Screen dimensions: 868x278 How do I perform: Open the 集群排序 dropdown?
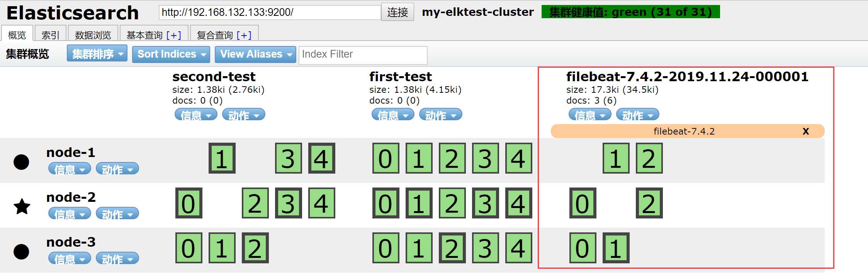(x=97, y=54)
